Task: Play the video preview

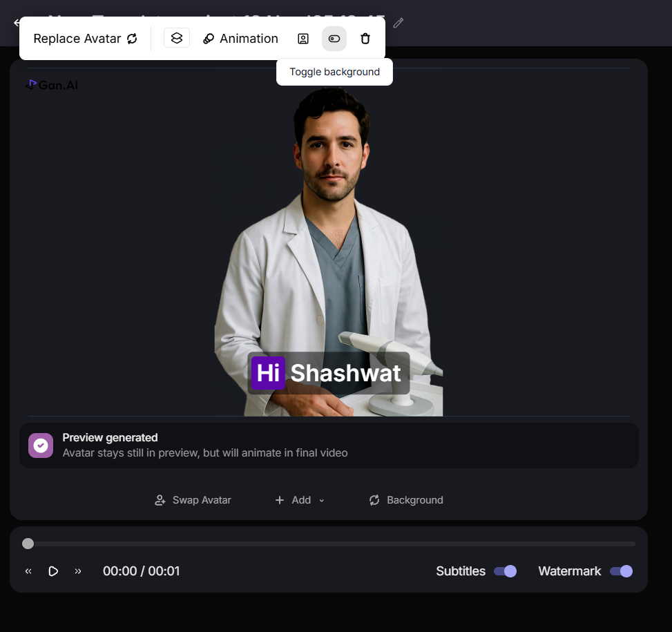Action: [x=53, y=571]
